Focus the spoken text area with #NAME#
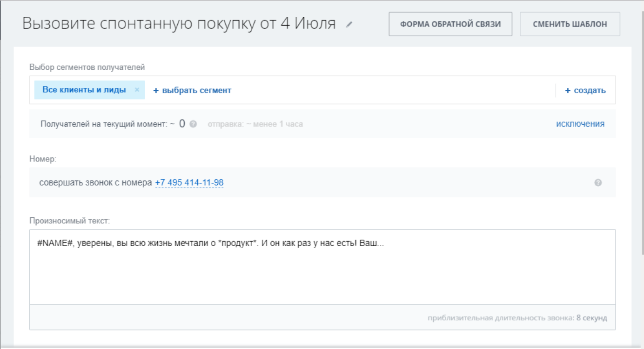Image resolution: width=644 pixels, height=349 pixels. pyautogui.click(x=322, y=270)
